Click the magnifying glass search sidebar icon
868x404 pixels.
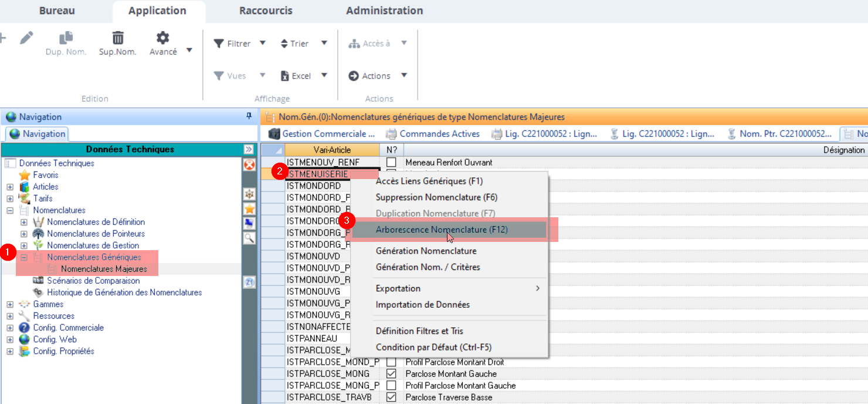(x=249, y=238)
